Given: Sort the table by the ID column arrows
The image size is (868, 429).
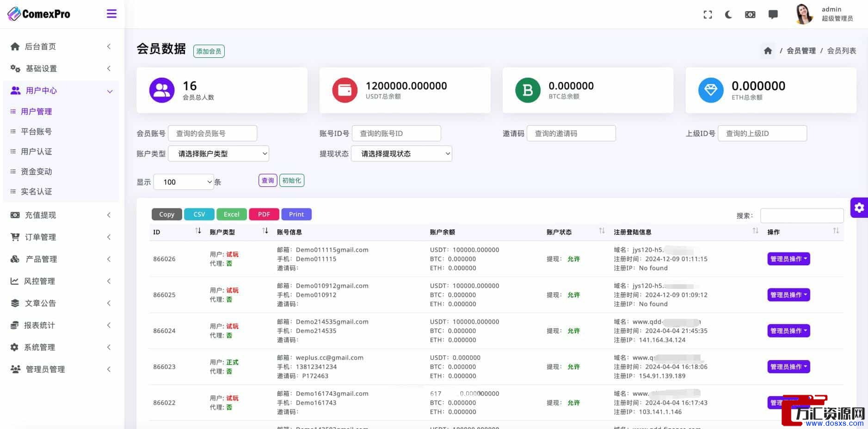Looking at the screenshot, I should pyautogui.click(x=198, y=231).
